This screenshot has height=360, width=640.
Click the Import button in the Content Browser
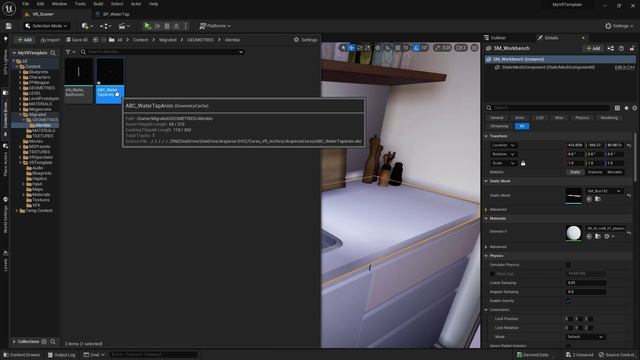[x=50, y=40]
